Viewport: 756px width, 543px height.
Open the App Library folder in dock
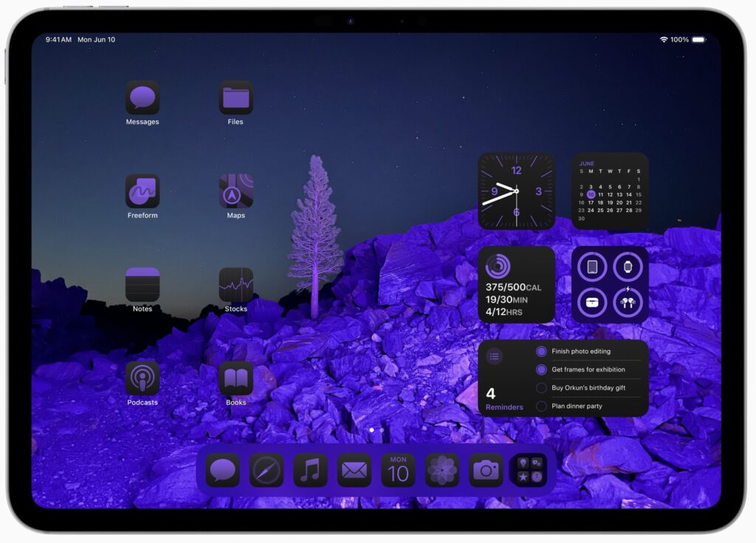point(529,471)
